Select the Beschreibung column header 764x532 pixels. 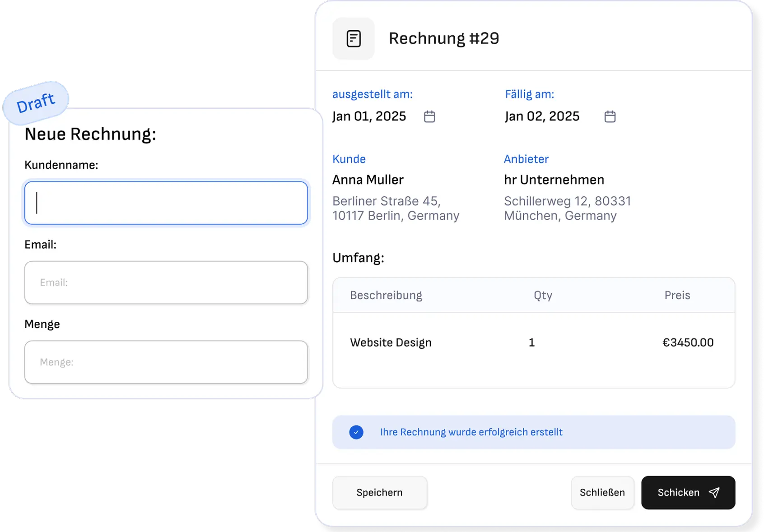pyautogui.click(x=386, y=295)
